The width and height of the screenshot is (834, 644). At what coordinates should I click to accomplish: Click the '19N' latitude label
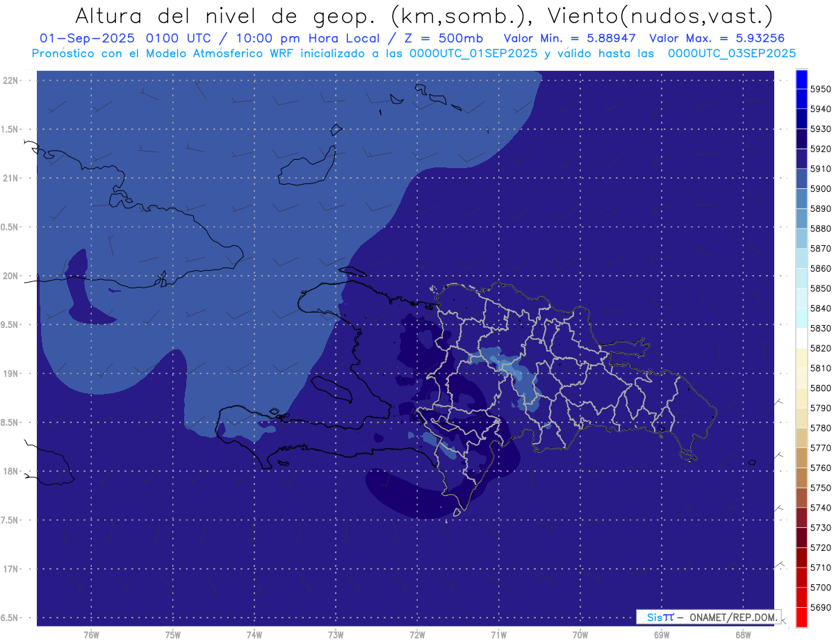click(x=11, y=374)
